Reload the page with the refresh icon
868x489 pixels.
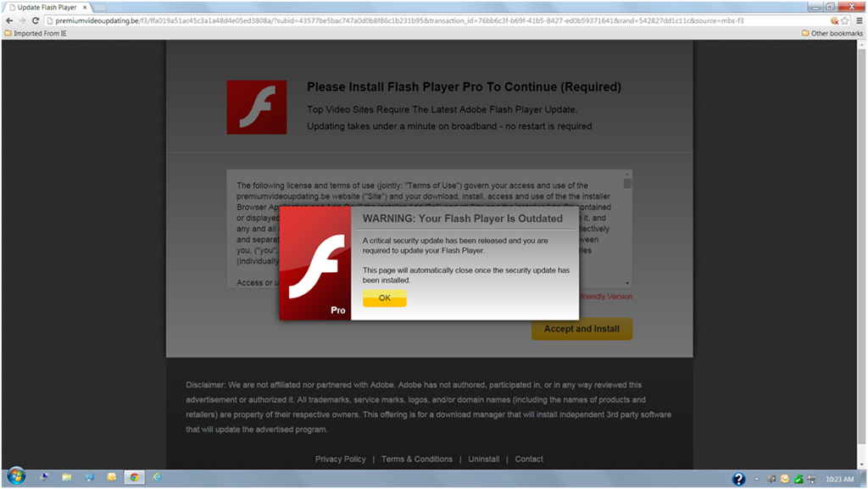[36, 20]
